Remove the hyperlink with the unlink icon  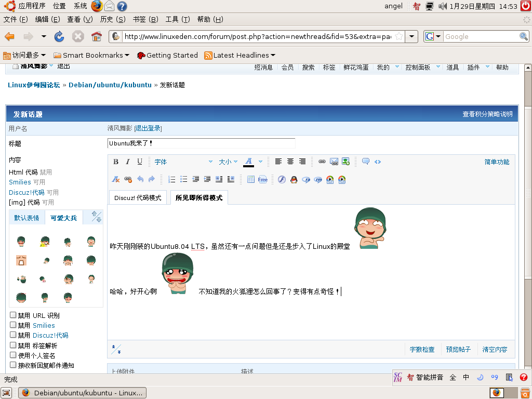(x=128, y=179)
